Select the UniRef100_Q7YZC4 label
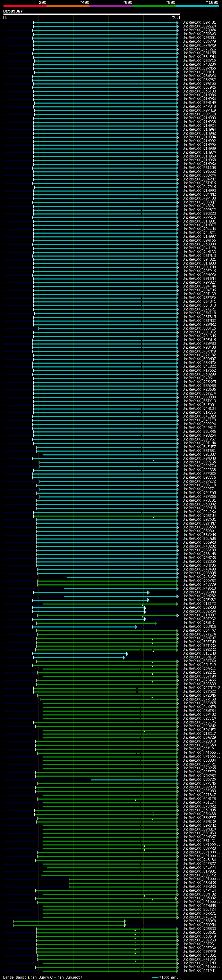 (x=199, y=634)
